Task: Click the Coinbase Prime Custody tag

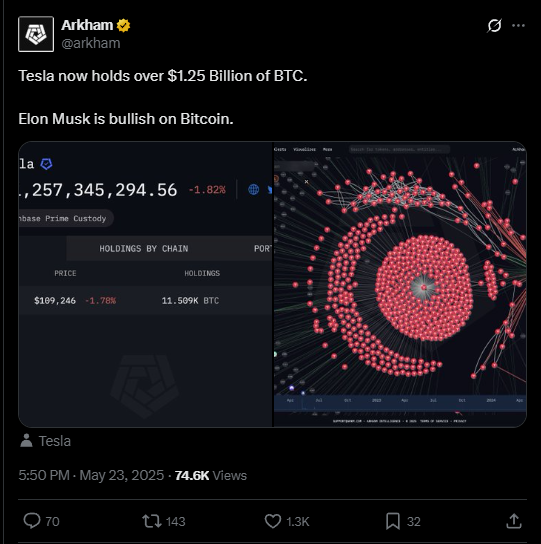Action: point(66,218)
